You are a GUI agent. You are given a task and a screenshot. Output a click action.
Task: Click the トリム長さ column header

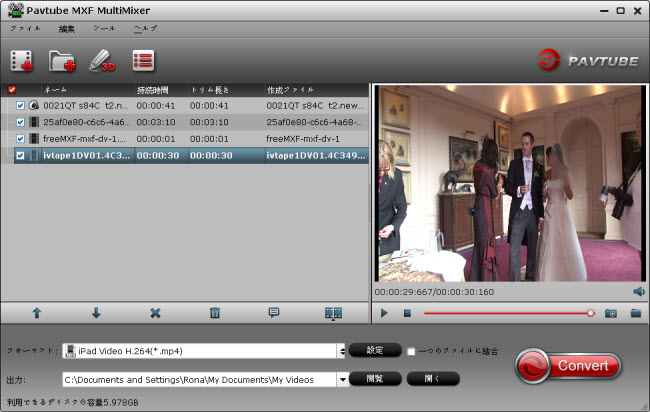pyautogui.click(x=210, y=90)
